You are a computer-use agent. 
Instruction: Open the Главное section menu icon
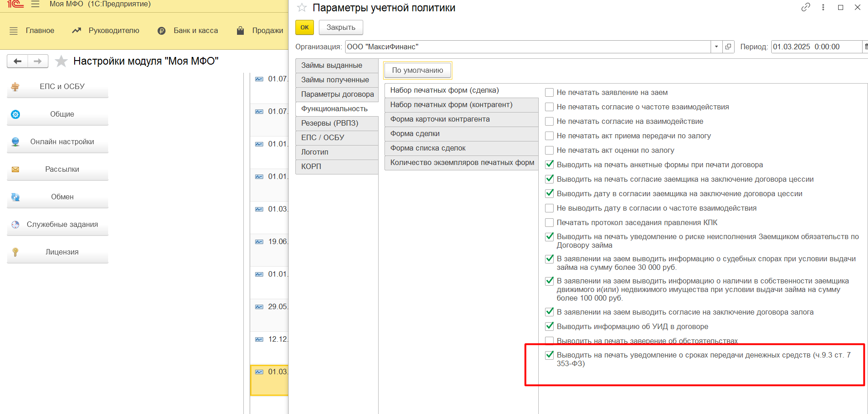click(x=14, y=31)
